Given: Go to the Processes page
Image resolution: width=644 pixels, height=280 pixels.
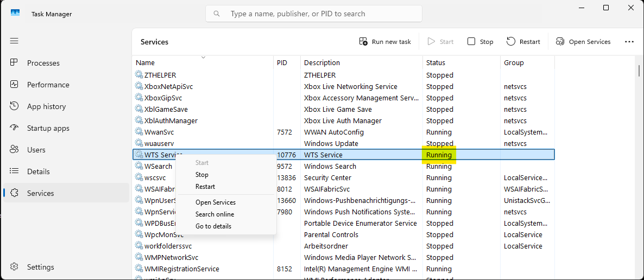Looking at the screenshot, I should tap(43, 63).
